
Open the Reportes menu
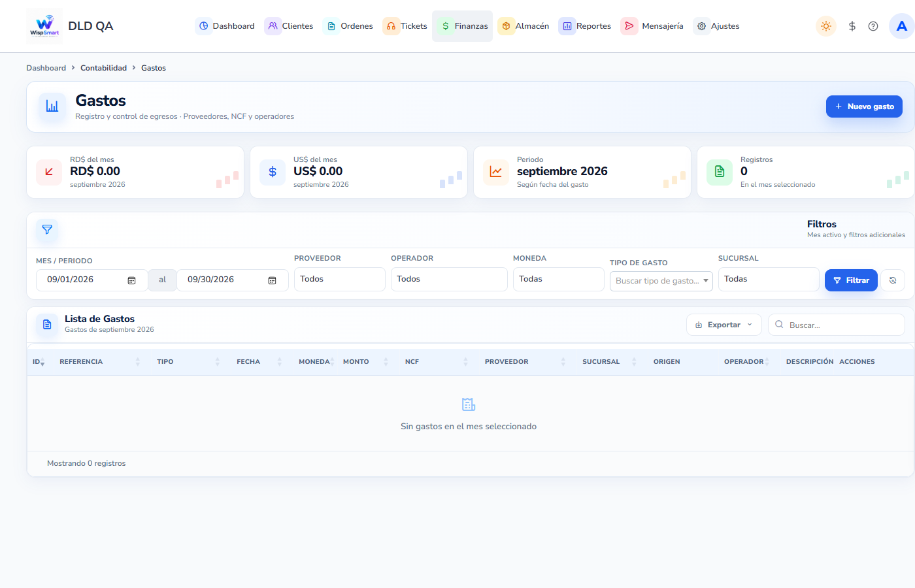click(x=586, y=26)
